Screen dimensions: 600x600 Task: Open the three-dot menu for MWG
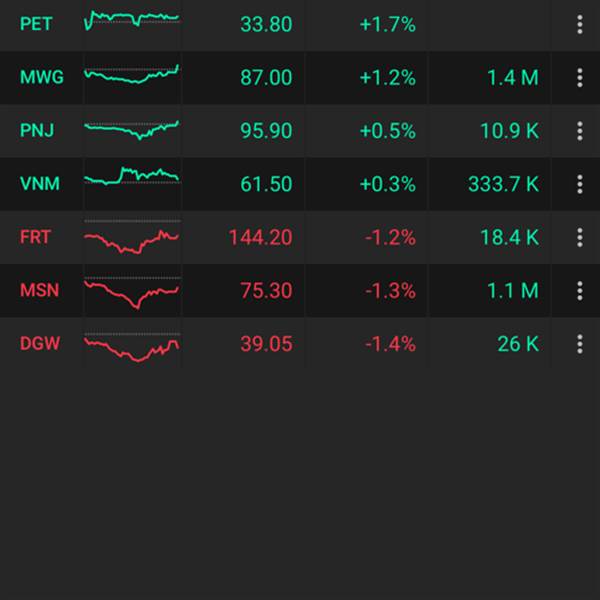tap(579, 78)
